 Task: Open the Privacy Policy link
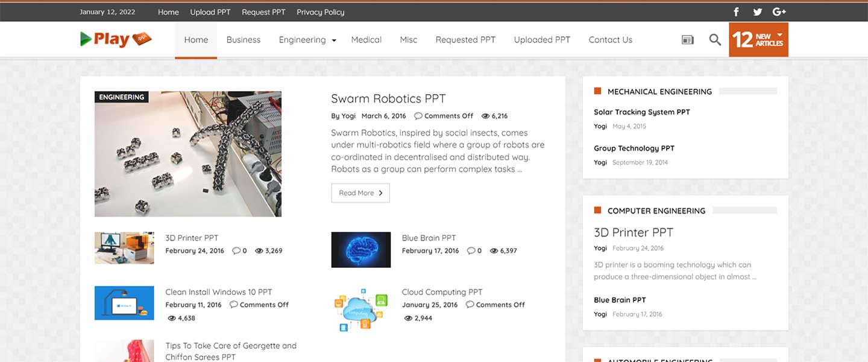click(x=321, y=12)
